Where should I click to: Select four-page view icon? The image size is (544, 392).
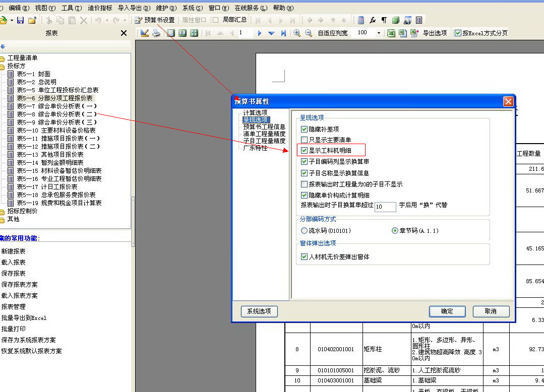(x=194, y=33)
